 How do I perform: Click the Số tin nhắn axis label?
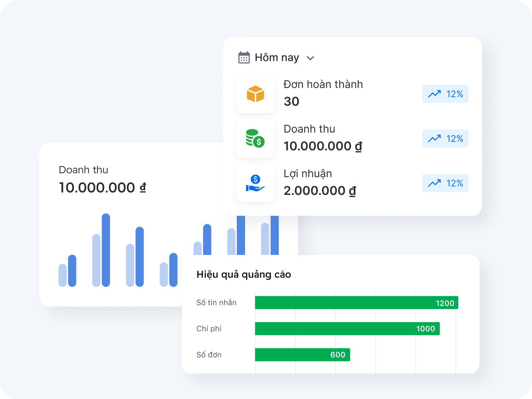(216, 303)
